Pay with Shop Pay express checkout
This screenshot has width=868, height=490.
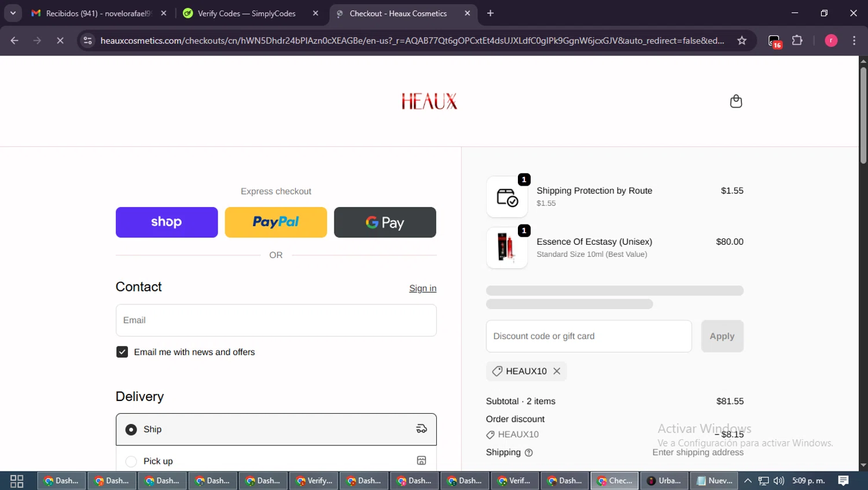[167, 222]
